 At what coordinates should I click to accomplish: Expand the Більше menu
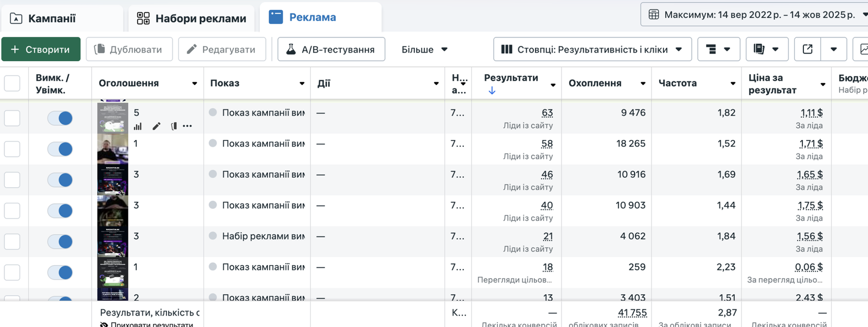pos(424,49)
